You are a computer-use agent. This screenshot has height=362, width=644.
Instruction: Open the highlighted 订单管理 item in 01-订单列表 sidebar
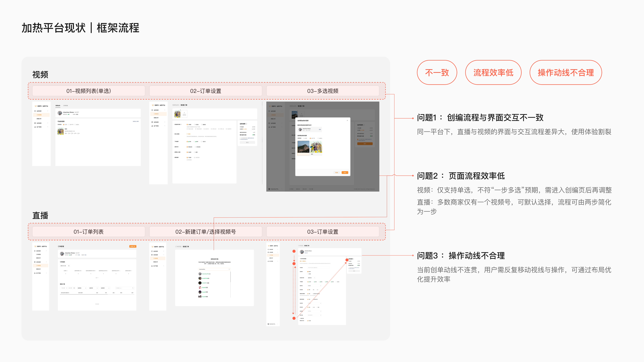40,266
